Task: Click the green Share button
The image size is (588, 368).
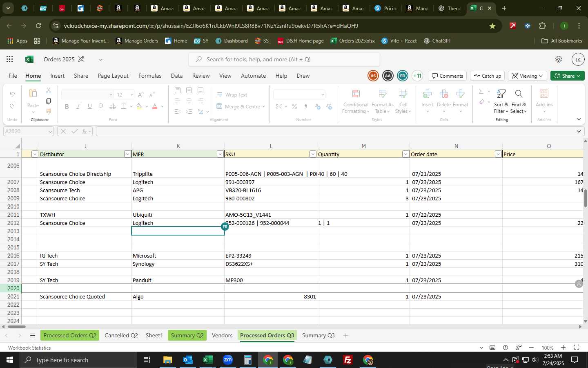Action: 568,76
